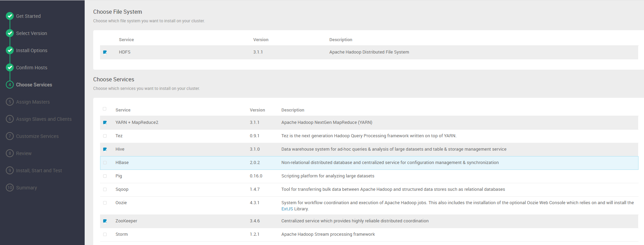Click the Get Started completed step checkmark
The image size is (644, 245).
click(10, 16)
